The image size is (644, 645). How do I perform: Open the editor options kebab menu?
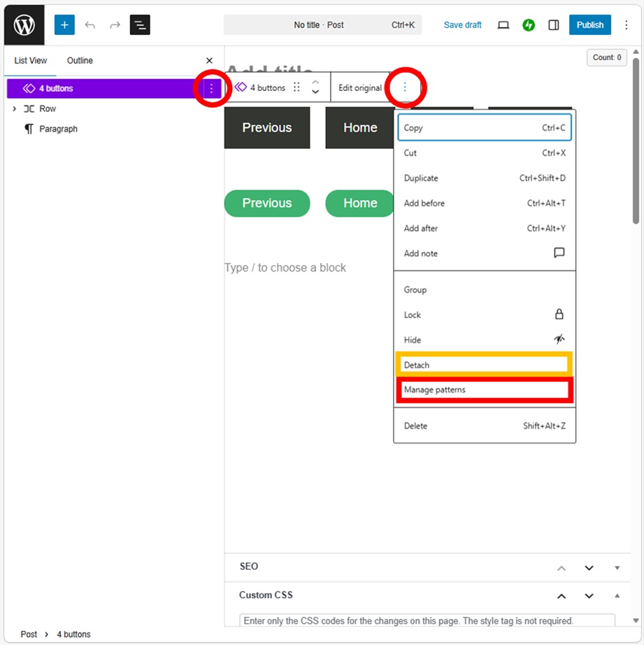click(x=626, y=25)
